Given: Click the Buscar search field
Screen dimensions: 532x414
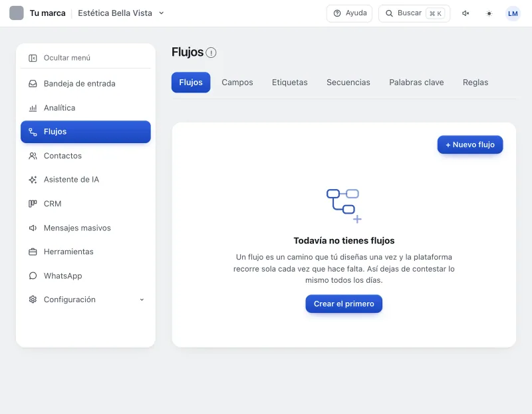Looking at the screenshot, I should click(x=414, y=13).
